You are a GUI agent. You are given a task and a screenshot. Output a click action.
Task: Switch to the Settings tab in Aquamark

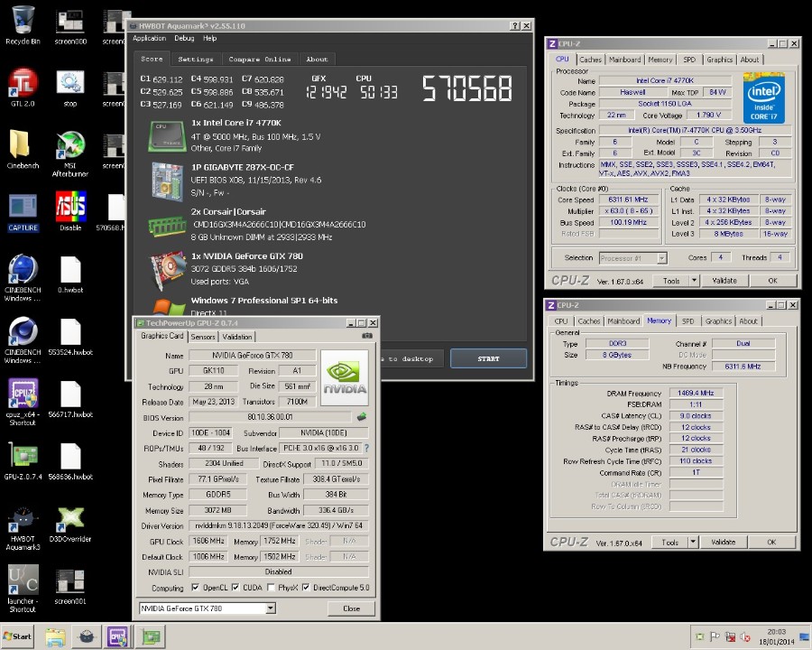point(196,59)
